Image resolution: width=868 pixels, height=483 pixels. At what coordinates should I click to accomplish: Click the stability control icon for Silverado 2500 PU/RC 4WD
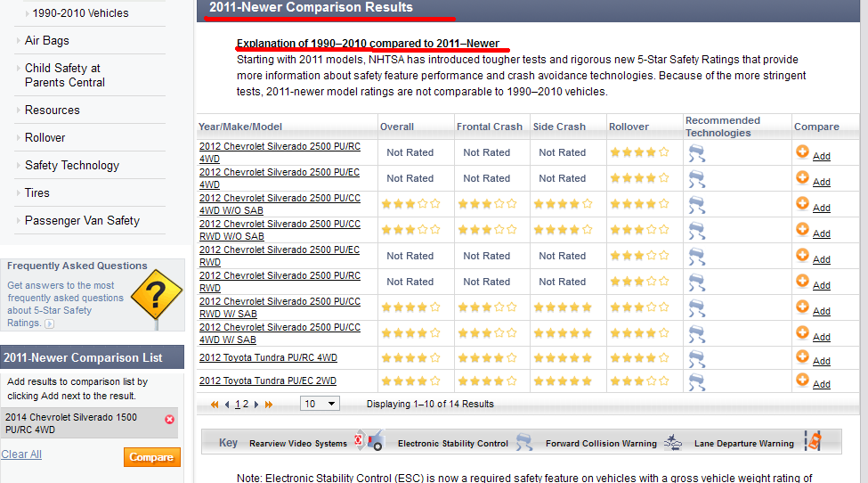coord(697,153)
